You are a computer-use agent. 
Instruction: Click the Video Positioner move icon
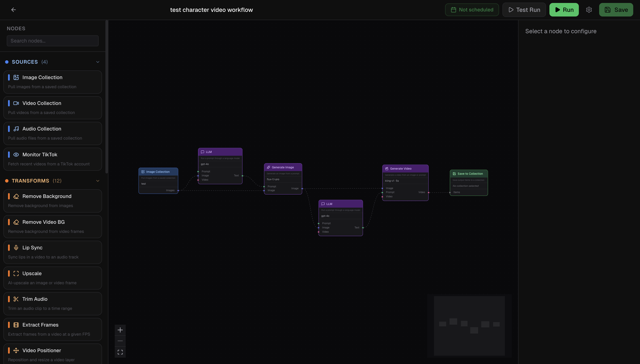pos(16,350)
